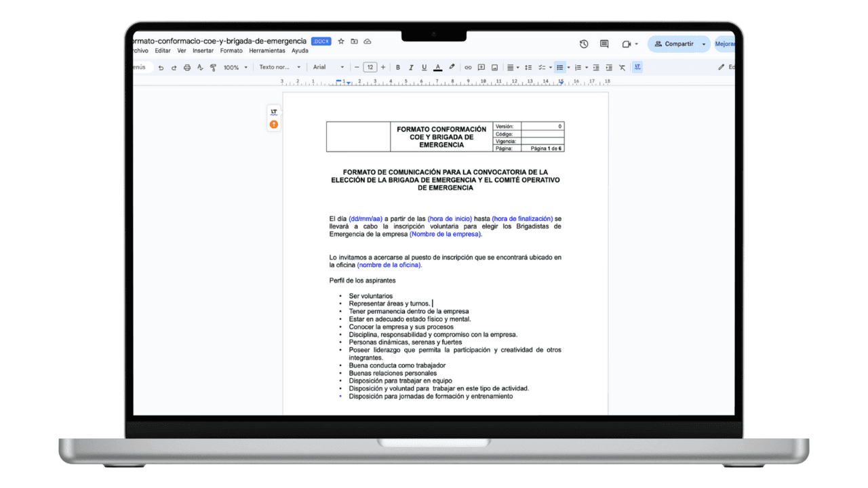The image size is (868, 488).
Task: Clear formatting using toolbar icon
Action: pyautogui.click(x=621, y=67)
